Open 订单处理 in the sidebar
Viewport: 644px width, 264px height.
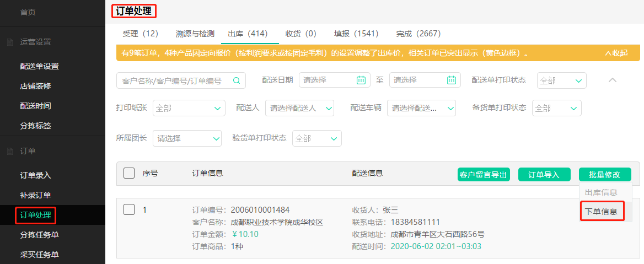(x=35, y=215)
